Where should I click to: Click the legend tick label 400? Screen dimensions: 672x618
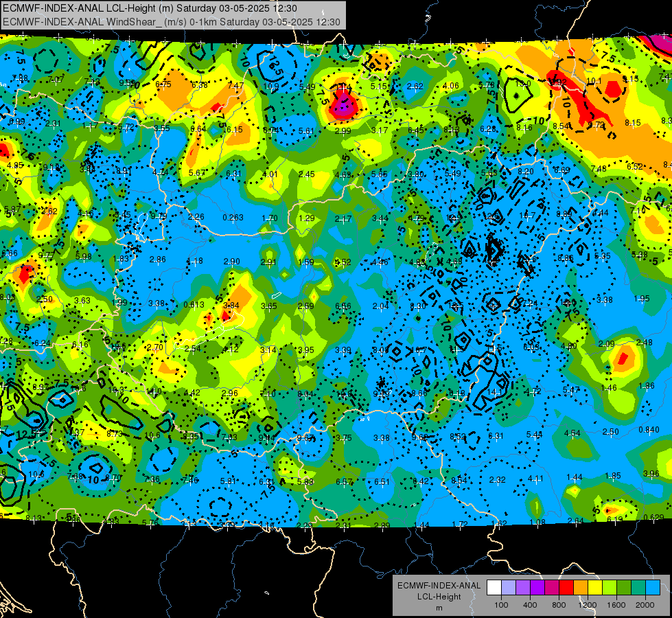pos(530,605)
